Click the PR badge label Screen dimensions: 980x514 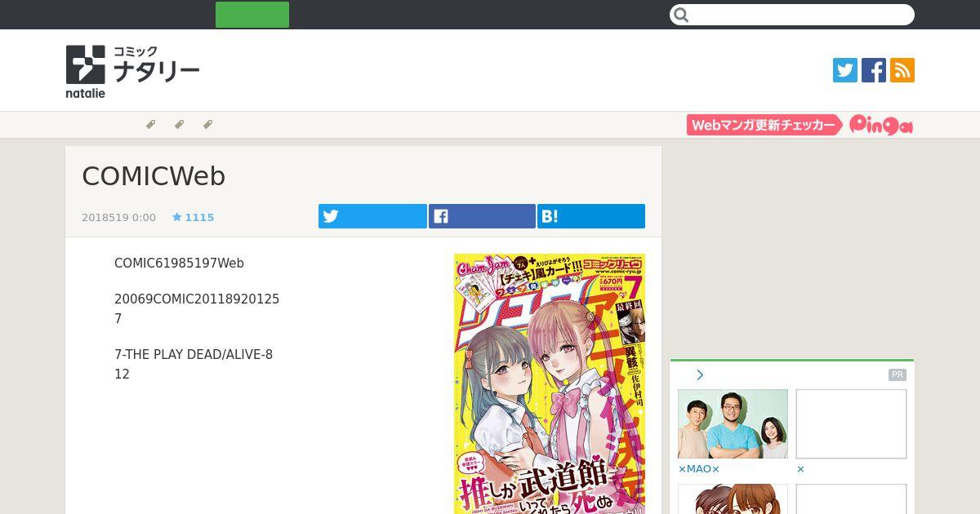tap(898, 375)
